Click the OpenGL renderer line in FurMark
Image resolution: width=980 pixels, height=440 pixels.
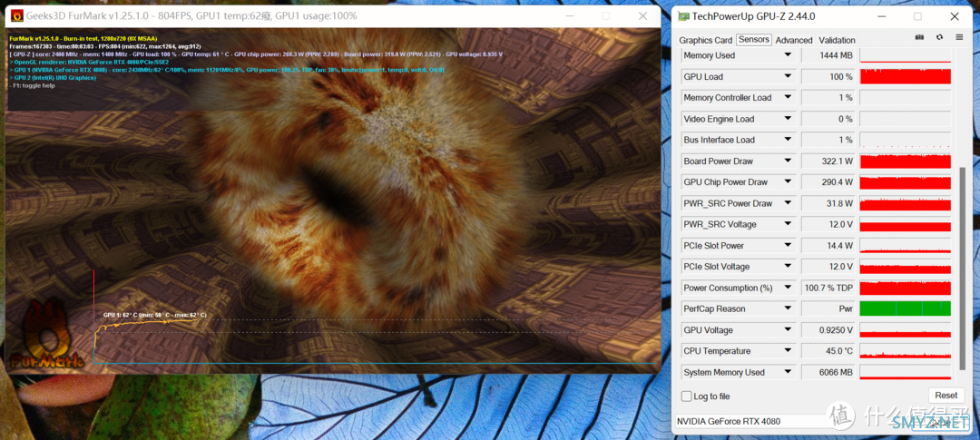click(89, 62)
